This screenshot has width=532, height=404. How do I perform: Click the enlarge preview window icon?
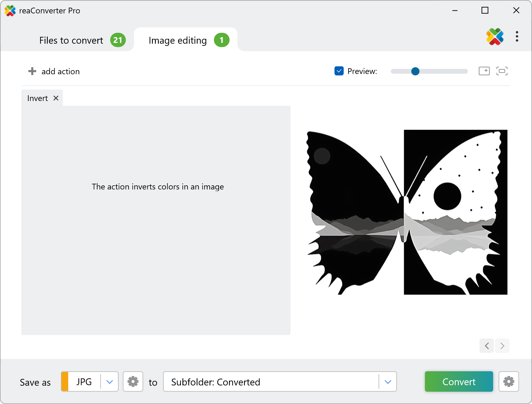pyautogui.click(x=484, y=71)
